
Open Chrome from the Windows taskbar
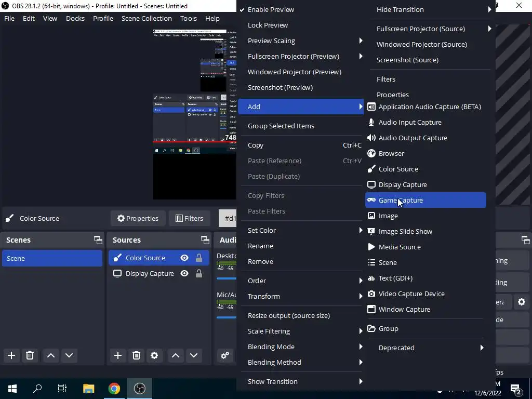point(114,388)
